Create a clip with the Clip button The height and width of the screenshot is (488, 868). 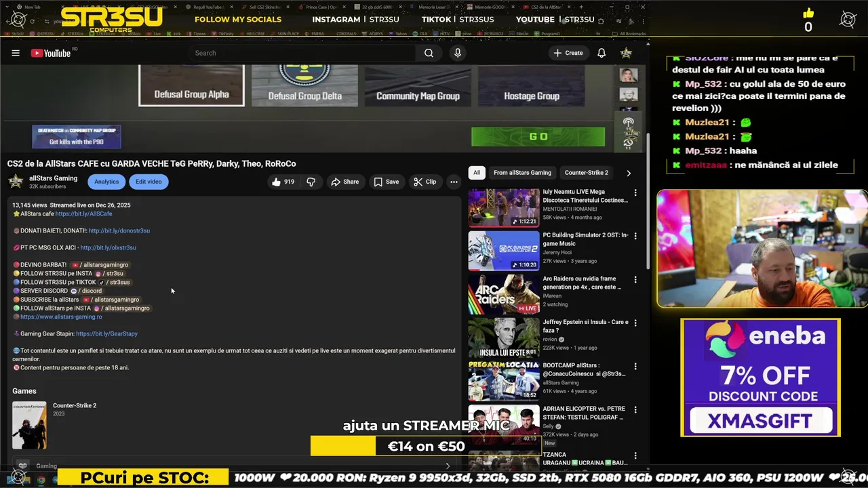pyautogui.click(x=425, y=182)
